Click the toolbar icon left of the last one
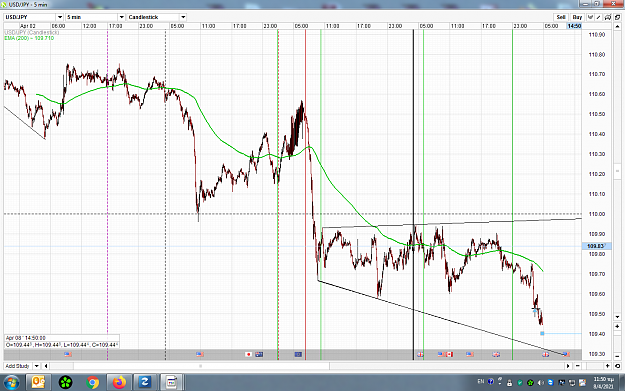Viewport: 625px width, 391px height. 608,17
